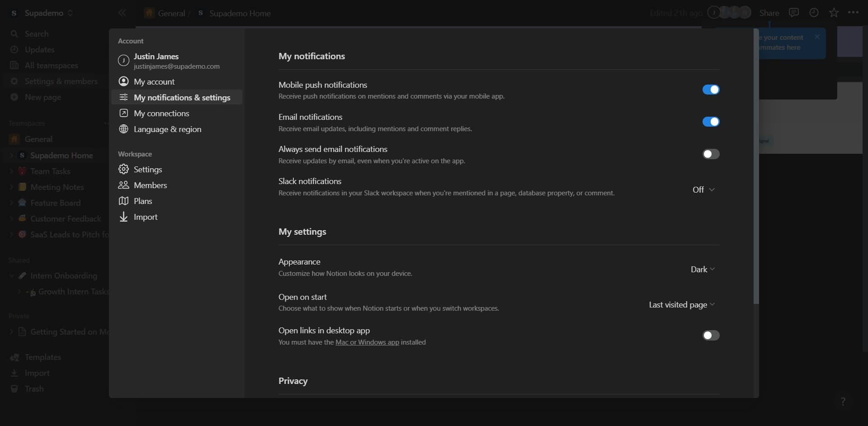The width and height of the screenshot is (868, 426).
Task: Open Language & region settings
Action: (x=167, y=129)
